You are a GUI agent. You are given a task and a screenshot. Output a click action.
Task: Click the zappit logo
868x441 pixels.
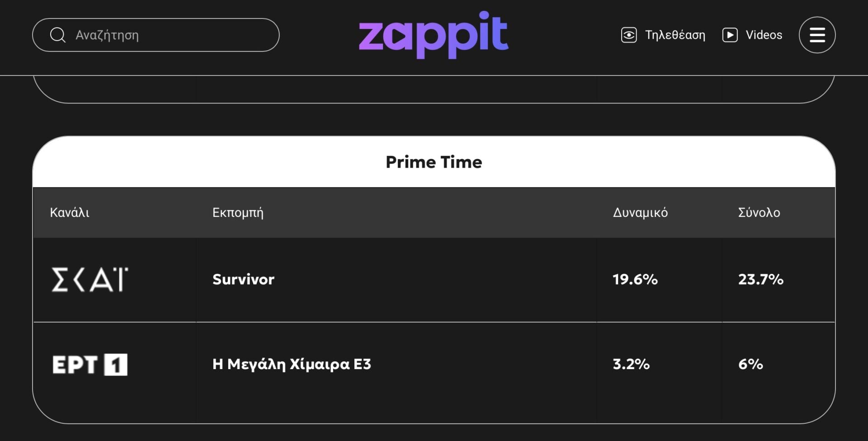pyautogui.click(x=434, y=35)
